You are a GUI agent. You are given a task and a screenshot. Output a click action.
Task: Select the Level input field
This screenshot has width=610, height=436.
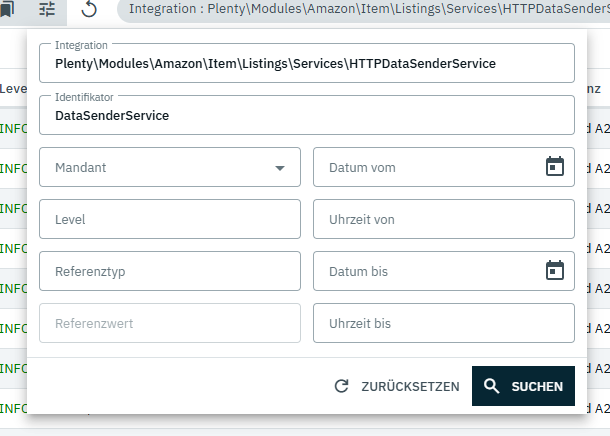tap(169, 219)
